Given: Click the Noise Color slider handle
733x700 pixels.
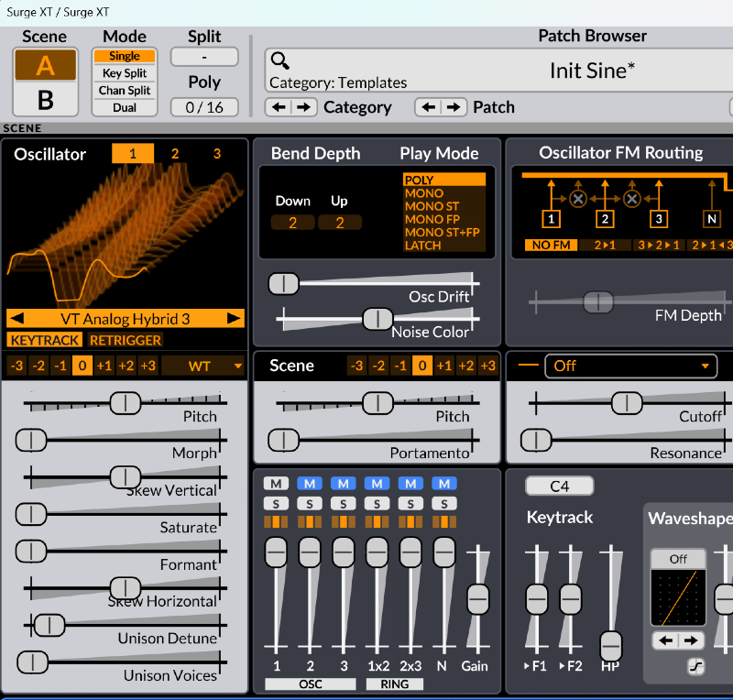Looking at the screenshot, I should click(x=377, y=319).
